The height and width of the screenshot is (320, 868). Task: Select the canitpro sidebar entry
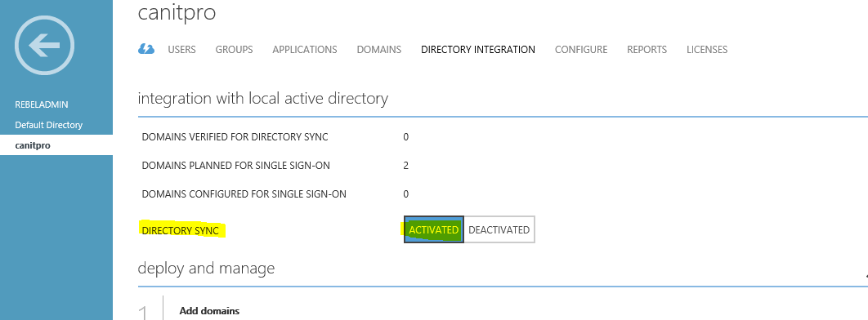56,145
